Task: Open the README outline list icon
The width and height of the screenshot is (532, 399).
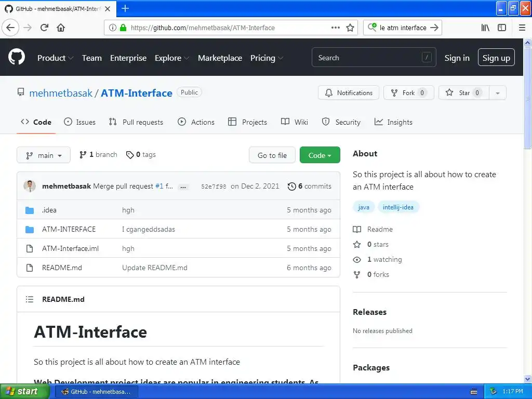Action: 30,299
